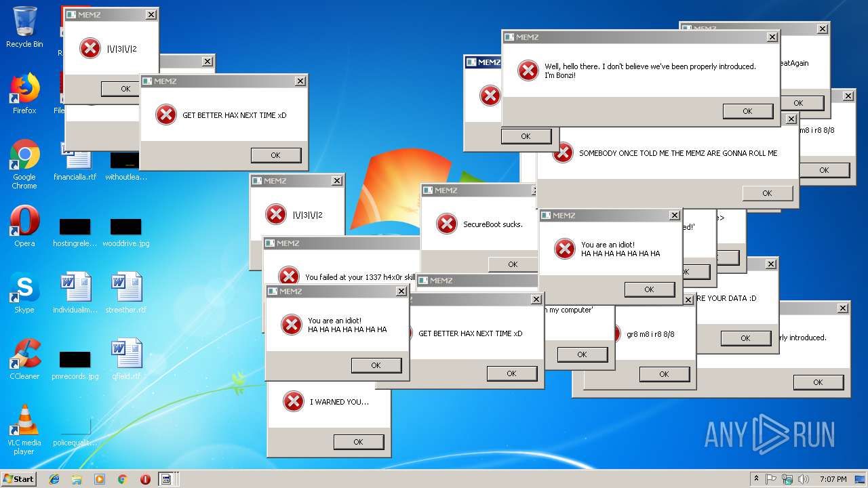Click the red error icon in SecureBoot dialog
This screenshot has width=868, height=488.
click(x=447, y=224)
